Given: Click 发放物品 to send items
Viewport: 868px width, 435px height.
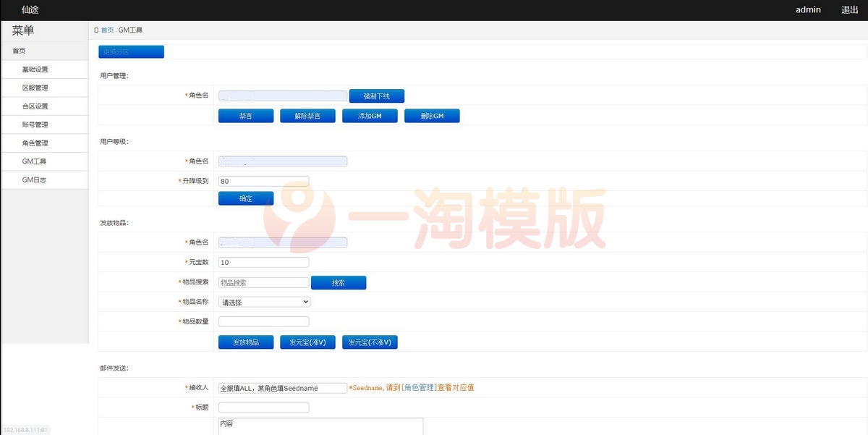Looking at the screenshot, I should pos(245,342).
